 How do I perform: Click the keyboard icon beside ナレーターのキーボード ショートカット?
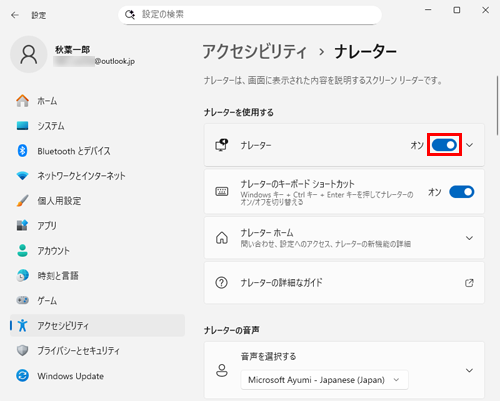pyautogui.click(x=222, y=192)
